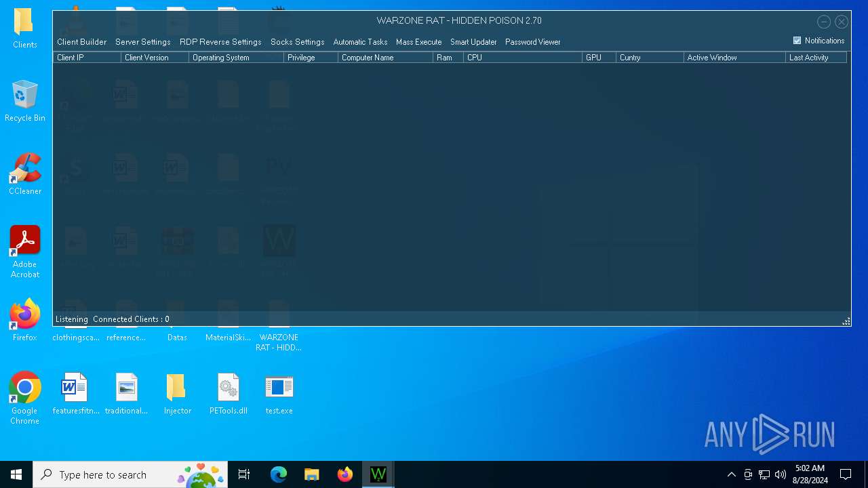Select the Clients folder desktop icon
The width and height of the screenshot is (868, 488).
pos(25,29)
